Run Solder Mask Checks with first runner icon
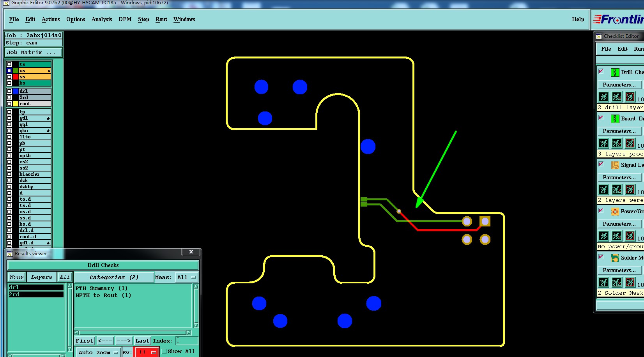The width and height of the screenshot is (644, 357). coord(603,282)
